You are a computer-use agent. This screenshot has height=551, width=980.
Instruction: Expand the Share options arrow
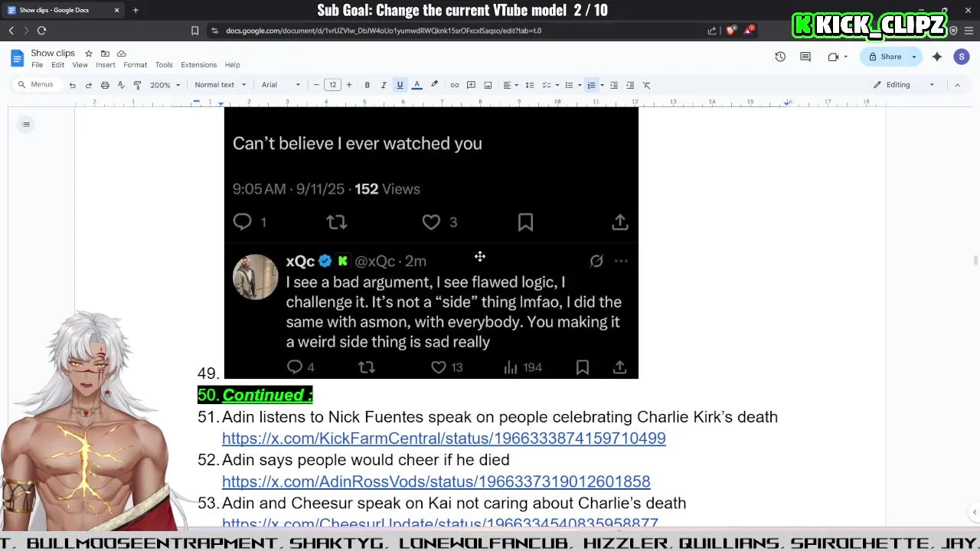pyautogui.click(x=913, y=57)
